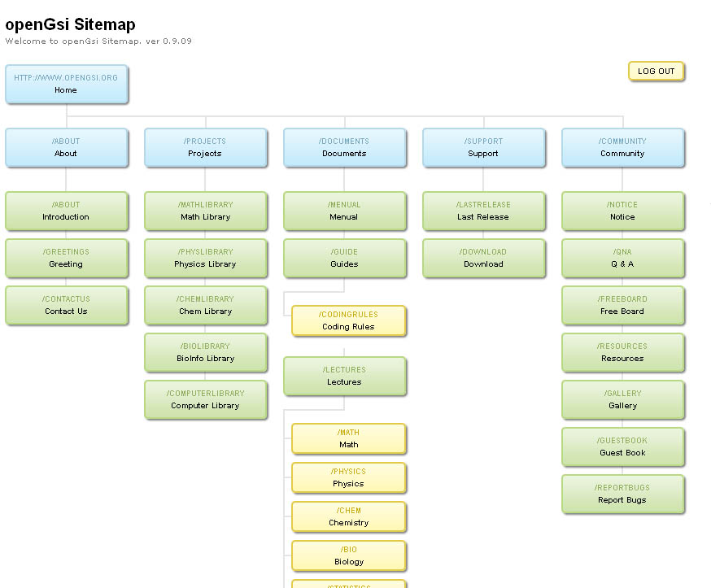
Task: Open the Report Bugs page
Action: click(x=623, y=494)
